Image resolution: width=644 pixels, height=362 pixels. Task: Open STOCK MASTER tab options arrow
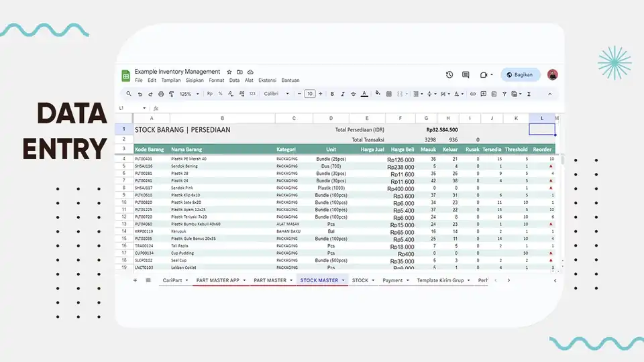click(x=343, y=280)
